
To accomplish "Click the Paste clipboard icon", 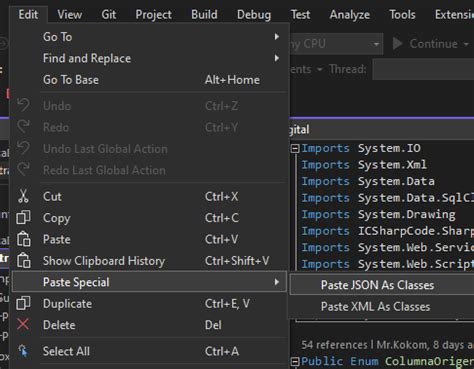I will click(x=24, y=239).
